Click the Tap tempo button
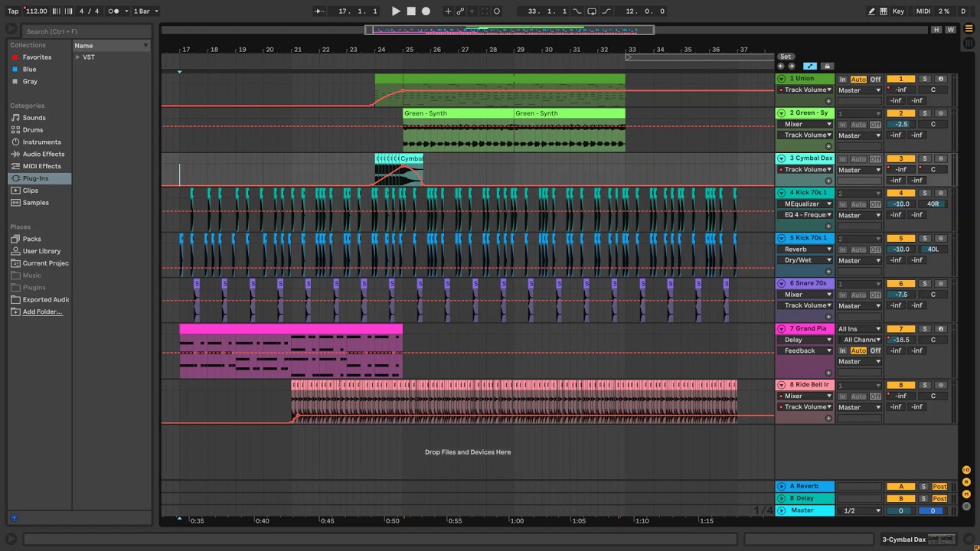980x551 pixels. tap(13, 11)
